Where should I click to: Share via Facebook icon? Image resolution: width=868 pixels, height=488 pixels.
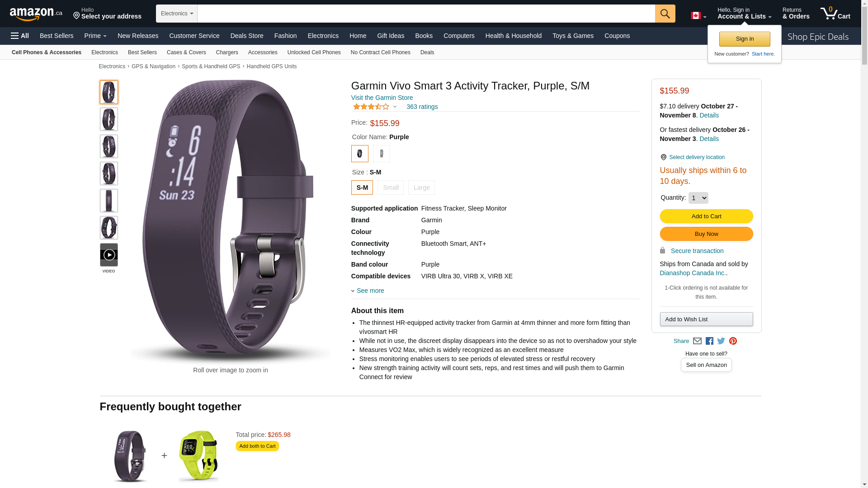[x=709, y=341]
